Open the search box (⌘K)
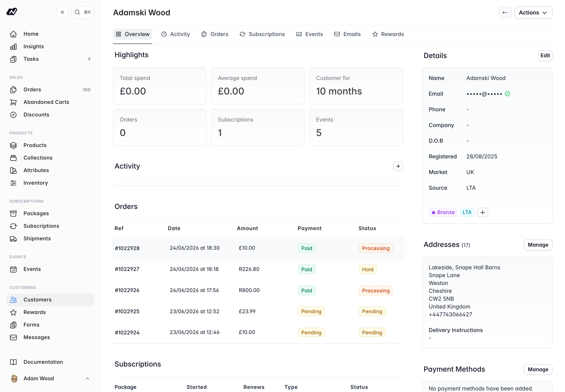565x392 pixels. tap(83, 12)
